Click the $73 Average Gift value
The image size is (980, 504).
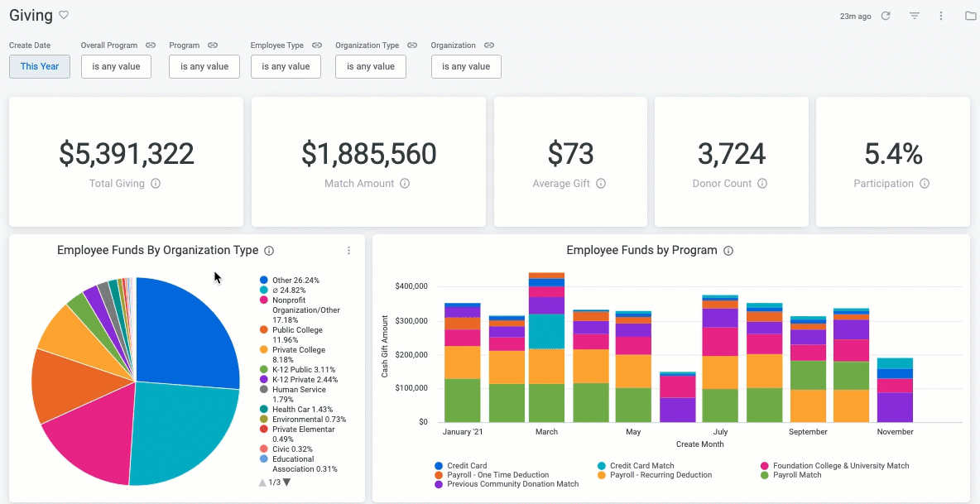click(570, 154)
